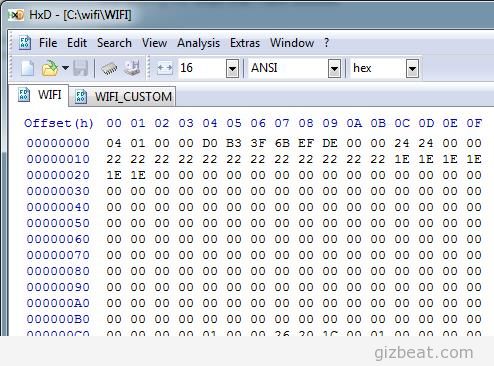This screenshot has height=366, width=494.
Task: Click the 0F column header
Action: pos(474,123)
